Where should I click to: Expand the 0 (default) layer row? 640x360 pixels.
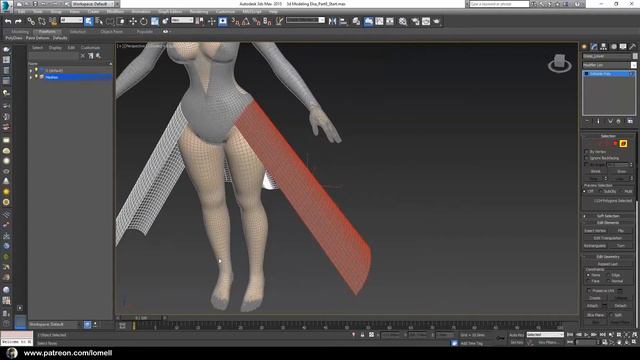31,71
